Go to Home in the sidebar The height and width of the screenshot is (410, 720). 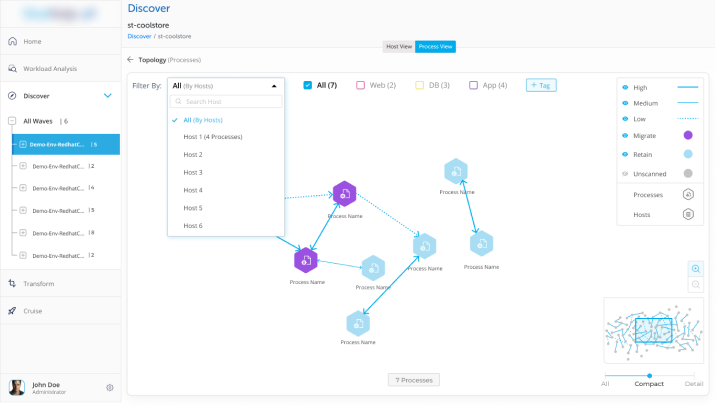pyautogui.click(x=32, y=42)
